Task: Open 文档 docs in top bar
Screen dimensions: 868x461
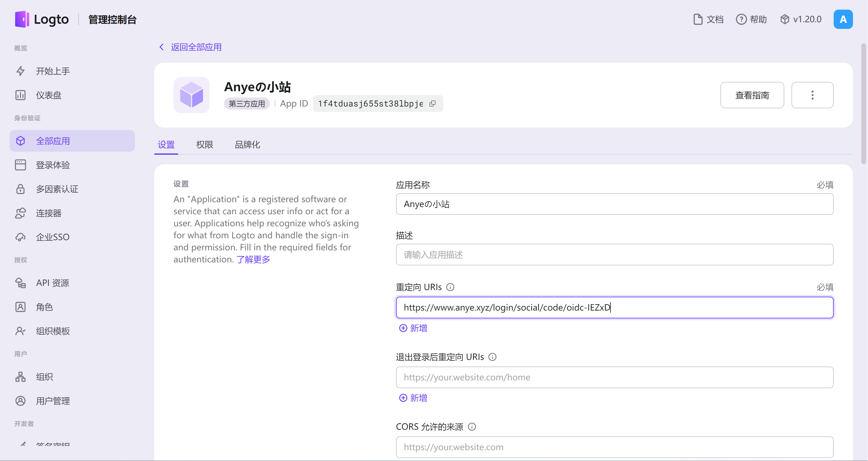Action: [709, 20]
